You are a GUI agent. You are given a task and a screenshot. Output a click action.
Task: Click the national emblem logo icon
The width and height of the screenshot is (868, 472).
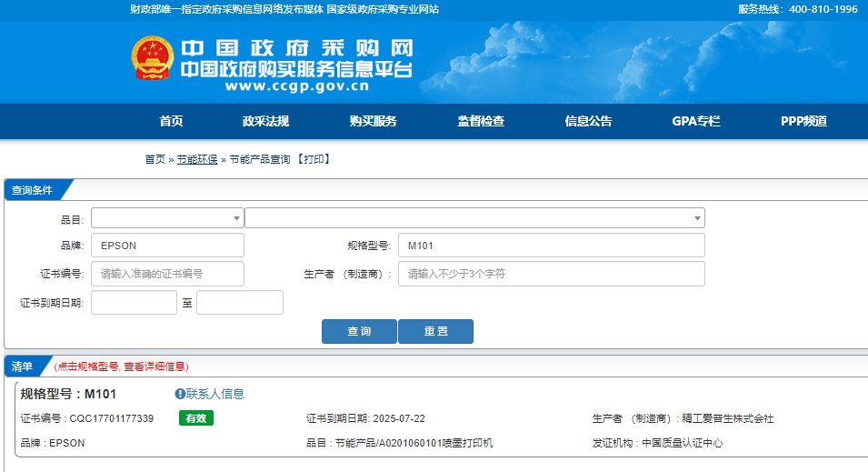pyautogui.click(x=152, y=62)
